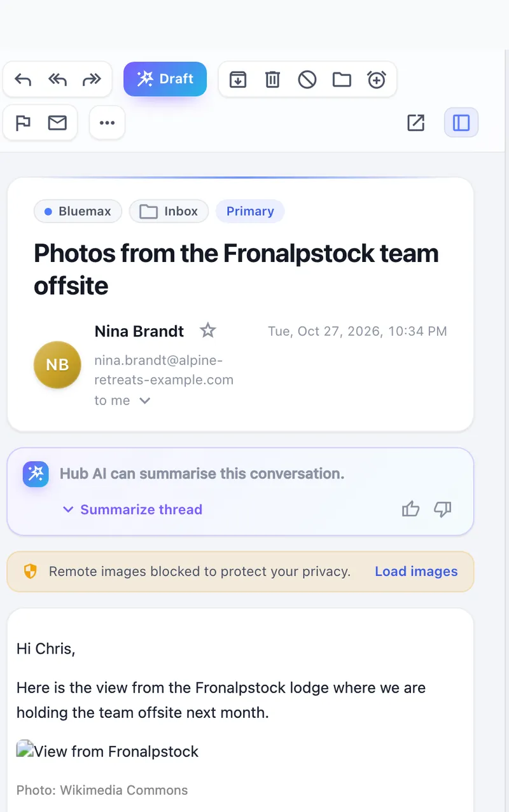Give thumbs down to AI summary
This screenshot has width=509, height=812.
click(442, 509)
